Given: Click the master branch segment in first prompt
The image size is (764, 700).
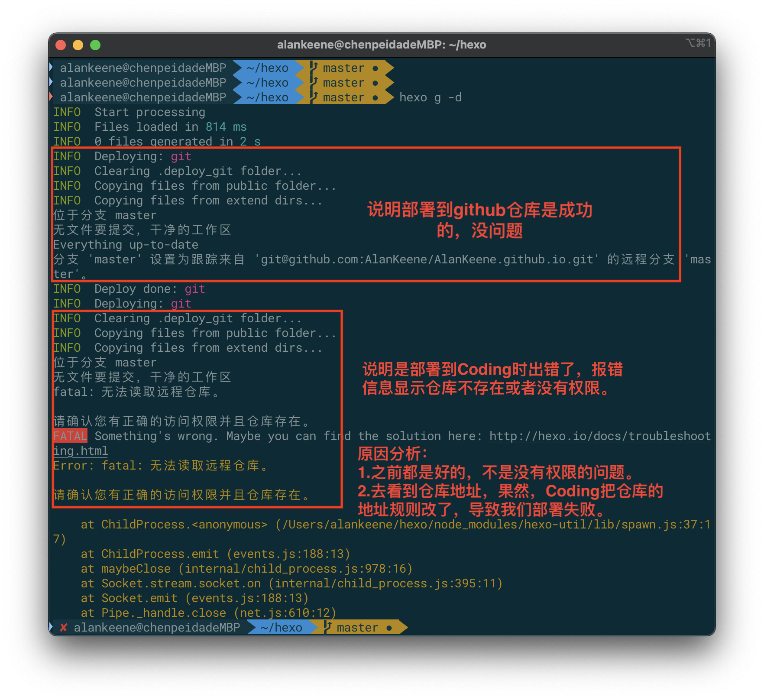Looking at the screenshot, I should click(344, 68).
